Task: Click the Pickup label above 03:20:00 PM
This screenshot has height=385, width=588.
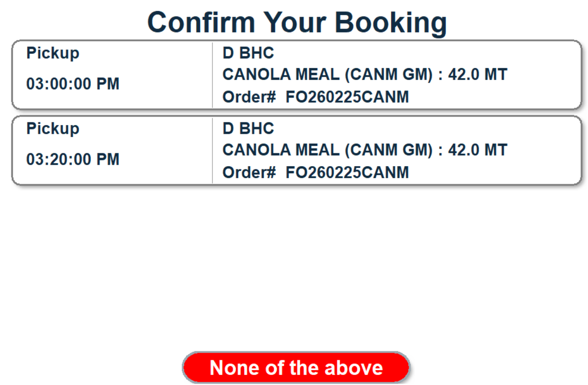Action: [53, 128]
